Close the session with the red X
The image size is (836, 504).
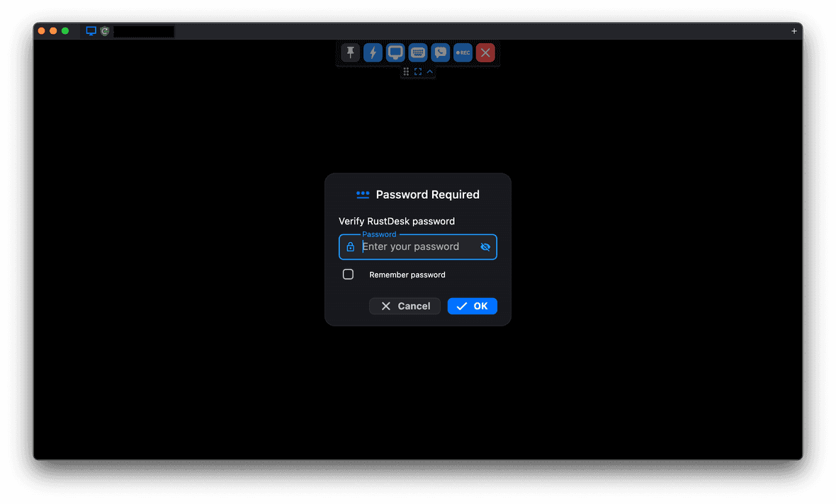pyautogui.click(x=485, y=52)
